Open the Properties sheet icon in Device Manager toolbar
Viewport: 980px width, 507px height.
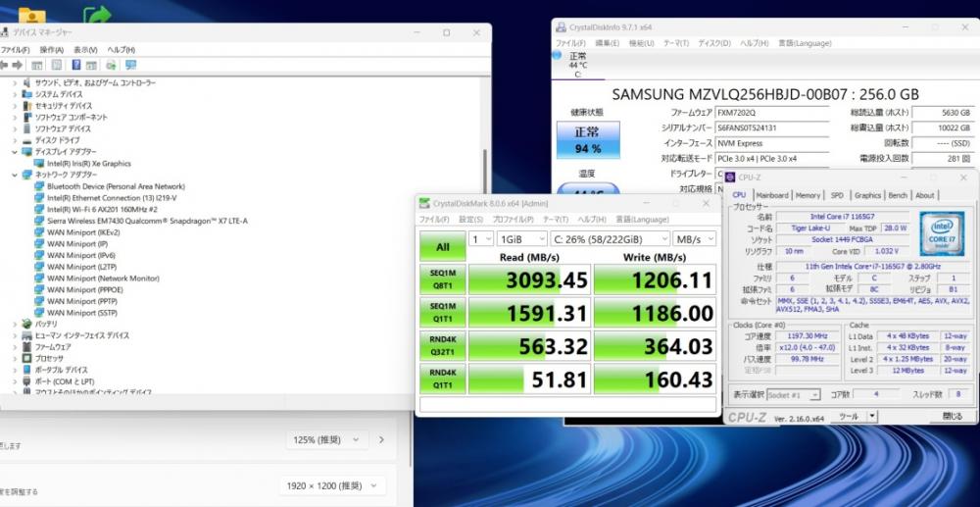(56, 65)
